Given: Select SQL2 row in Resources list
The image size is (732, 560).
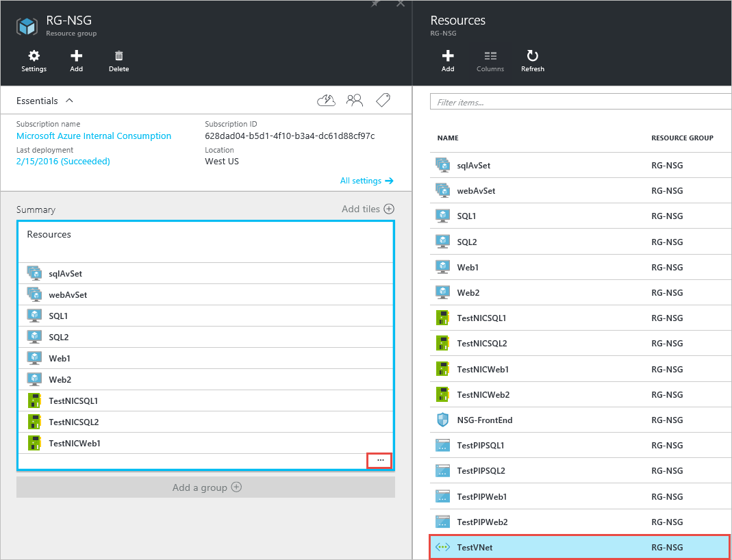Looking at the screenshot, I should click(581, 242).
